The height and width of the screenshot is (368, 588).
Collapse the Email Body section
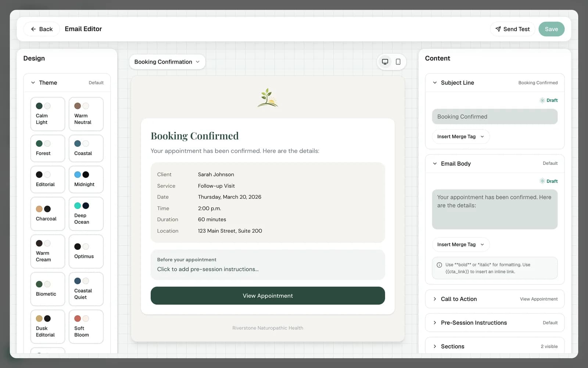[435, 163]
